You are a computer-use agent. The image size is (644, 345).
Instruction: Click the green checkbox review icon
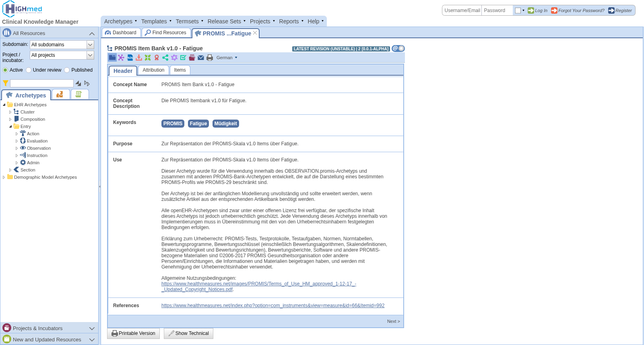coord(183,58)
